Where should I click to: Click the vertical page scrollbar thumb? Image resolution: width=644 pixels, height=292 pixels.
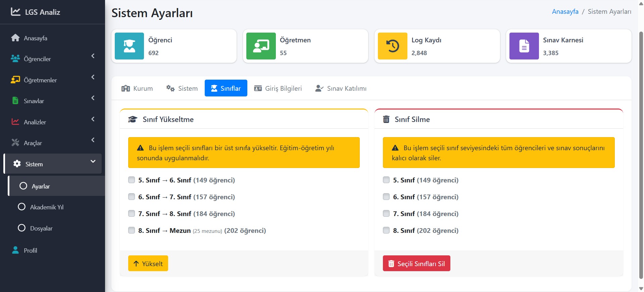(641, 155)
